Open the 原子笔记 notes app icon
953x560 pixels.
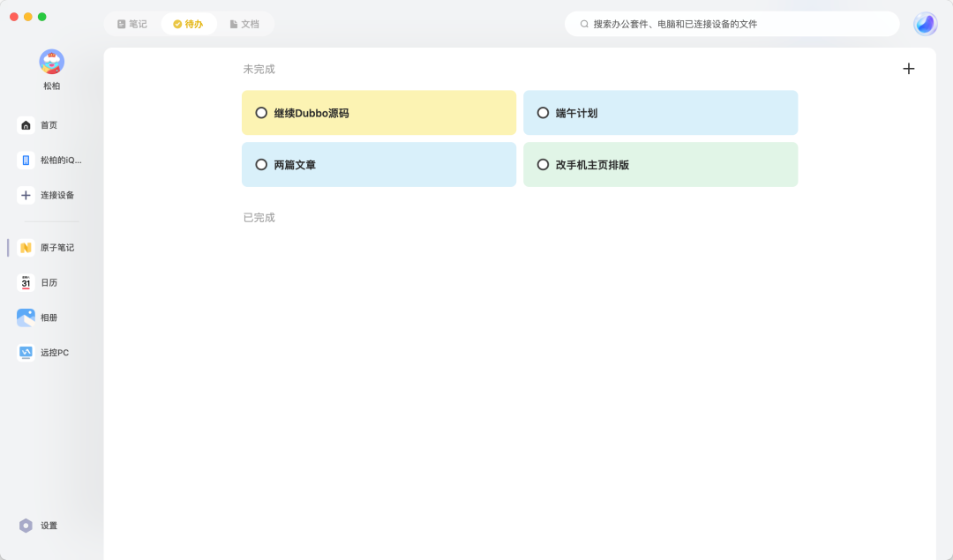26,248
